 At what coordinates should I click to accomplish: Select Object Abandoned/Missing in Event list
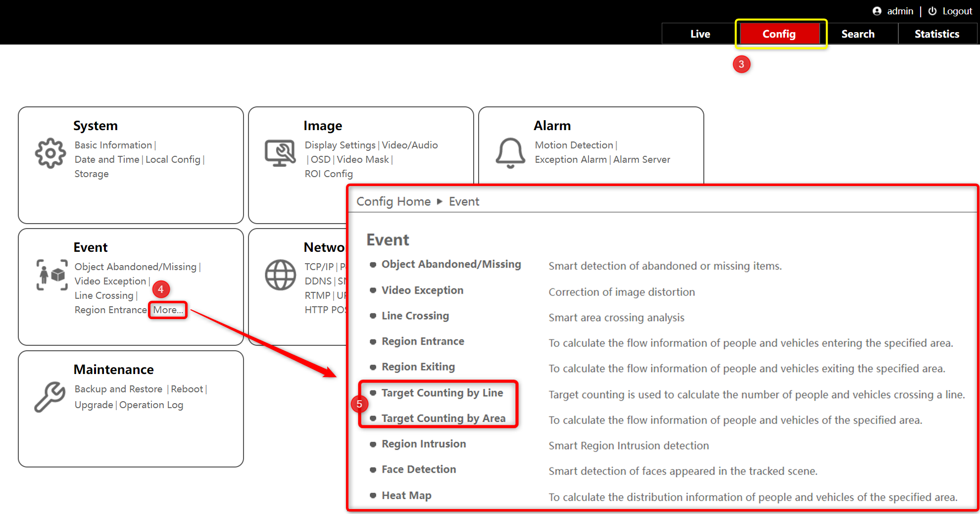tap(451, 264)
